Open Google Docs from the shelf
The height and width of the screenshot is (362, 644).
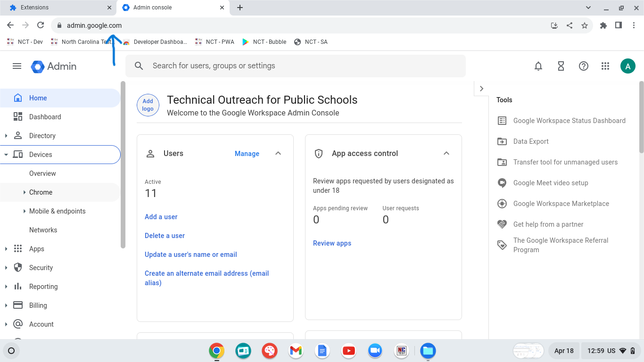click(x=322, y=351)
